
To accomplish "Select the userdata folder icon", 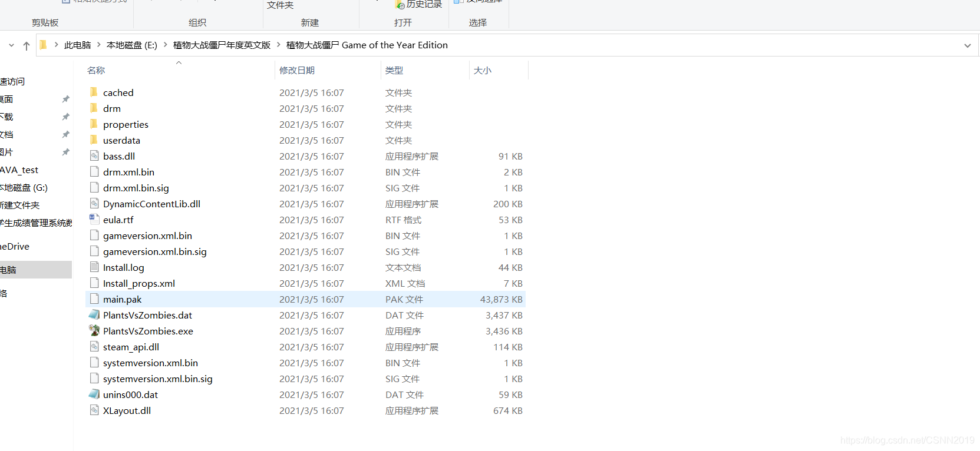I will point(94,140).
